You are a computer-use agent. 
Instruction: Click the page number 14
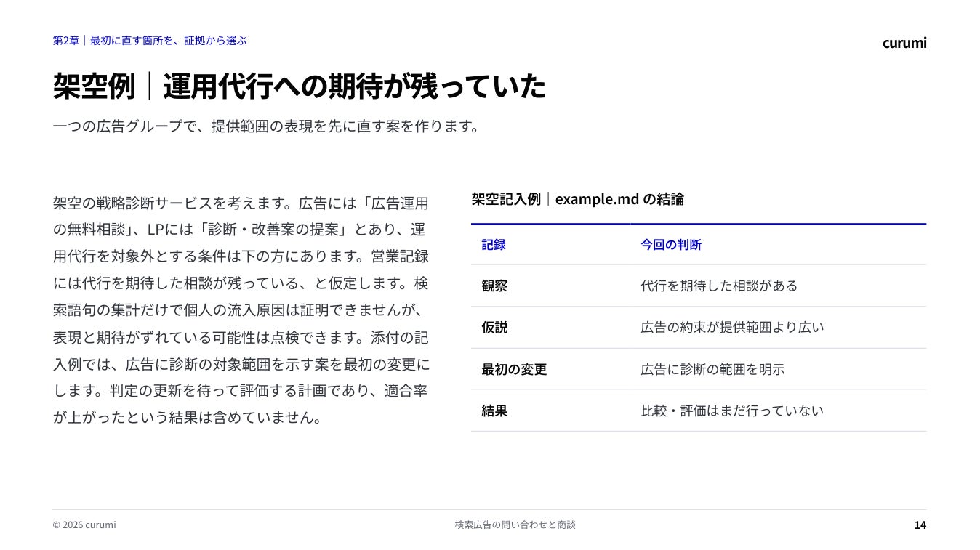point(920,525)
